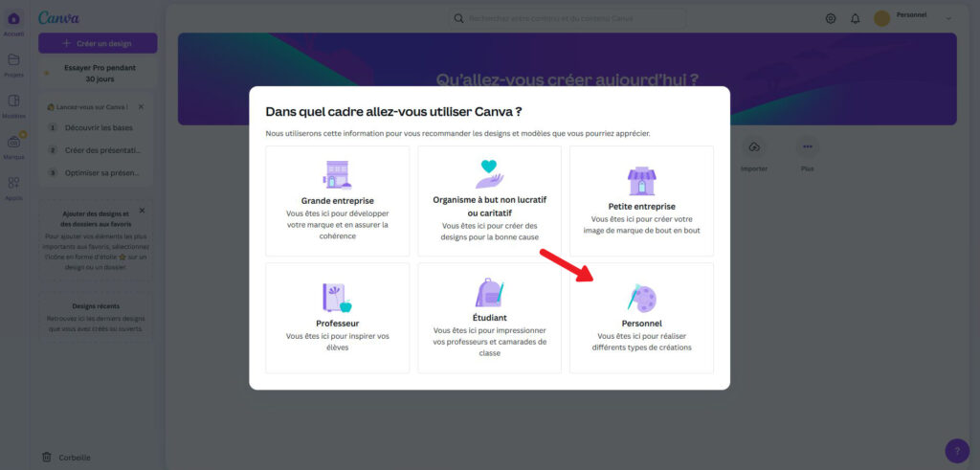Viewport: 980px width, 470px height.
Task: Select the Personnel usage option
Action: pyautogui.click(x=641, y=318)
